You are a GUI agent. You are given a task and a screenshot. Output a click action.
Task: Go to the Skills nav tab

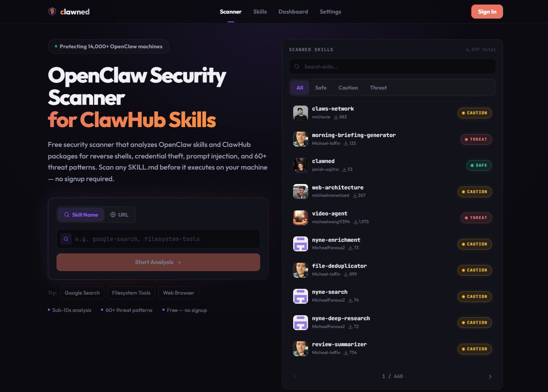coord(260,12)
